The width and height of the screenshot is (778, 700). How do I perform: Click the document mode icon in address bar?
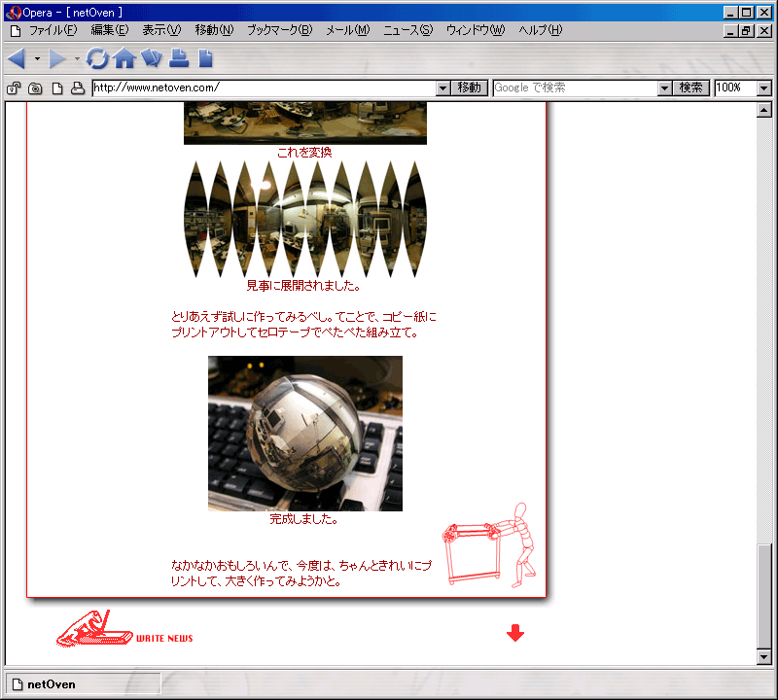57,88
